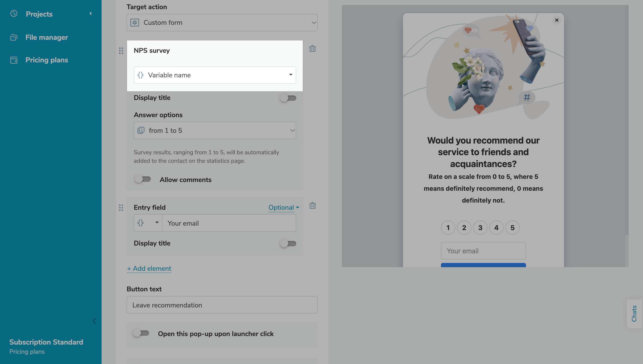643x364 pixels.
Task: Go to Pricing plans in sidebar
Action: point(47,60)
